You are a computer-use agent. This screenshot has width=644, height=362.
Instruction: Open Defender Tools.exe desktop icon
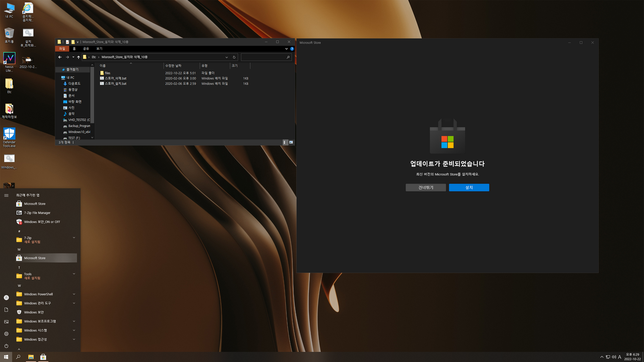(x=9, y=137)
